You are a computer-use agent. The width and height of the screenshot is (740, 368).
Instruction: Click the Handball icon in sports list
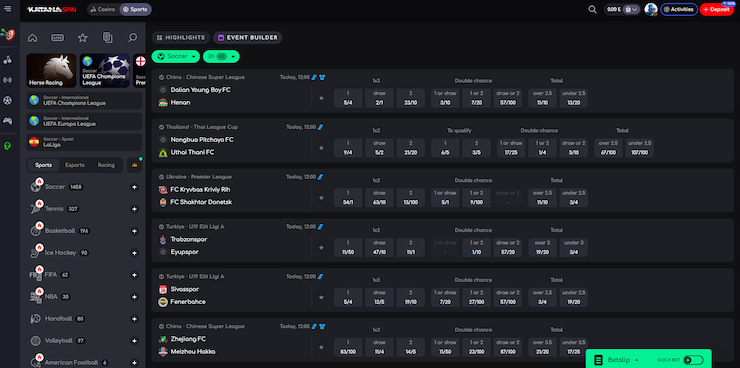[36, 318]
